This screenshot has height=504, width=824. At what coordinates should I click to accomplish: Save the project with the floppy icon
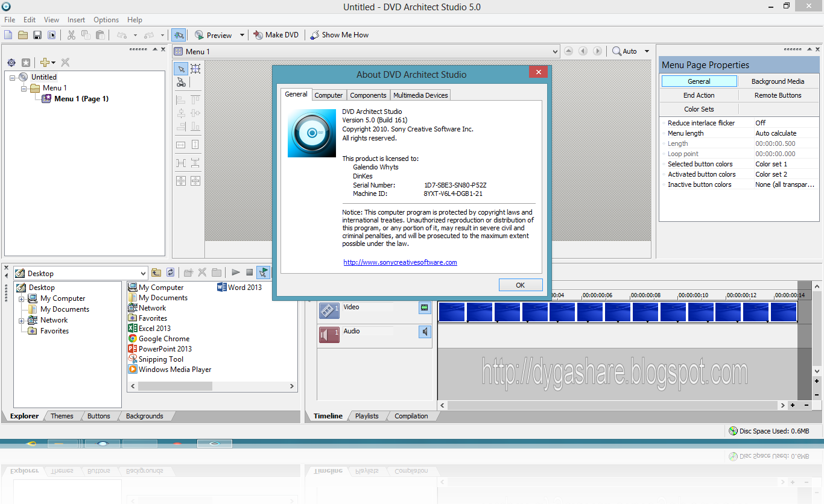pyautogui.click(x=37, y=35)
